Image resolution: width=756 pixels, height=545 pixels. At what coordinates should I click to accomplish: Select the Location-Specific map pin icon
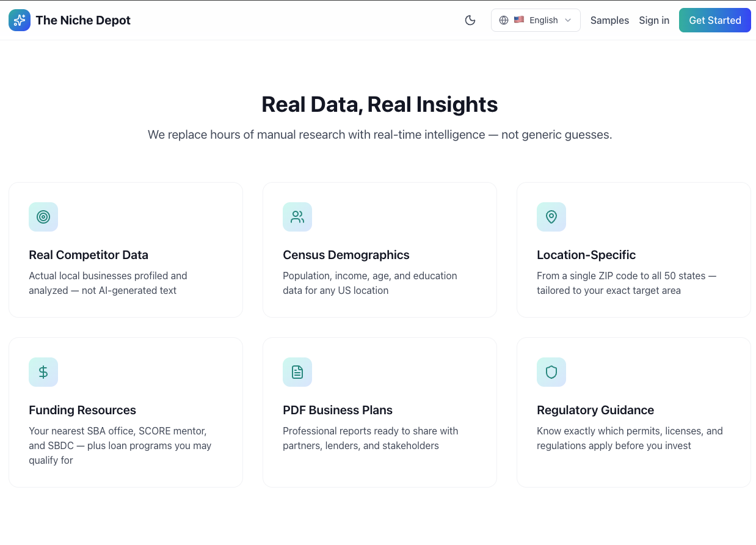(x=551, y=217)
